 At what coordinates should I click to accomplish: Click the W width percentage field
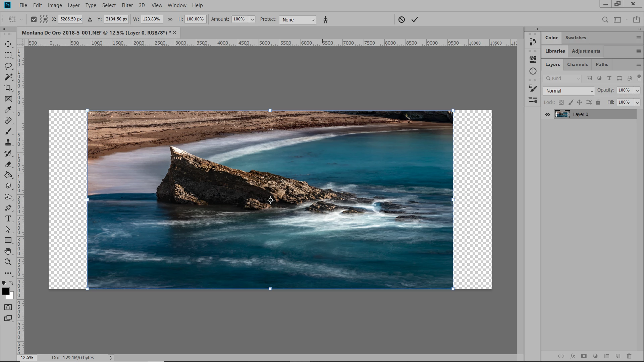[152, 19]
